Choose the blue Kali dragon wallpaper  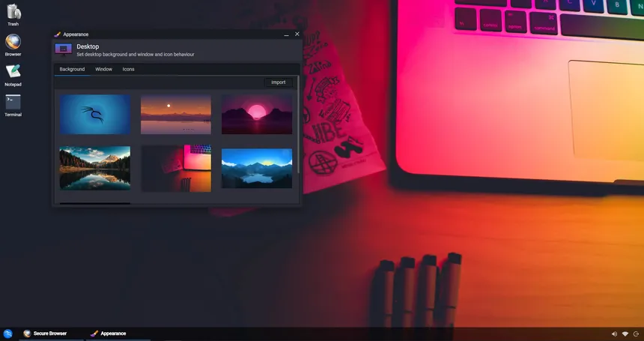pyautogui.click(x=95, y=115)
